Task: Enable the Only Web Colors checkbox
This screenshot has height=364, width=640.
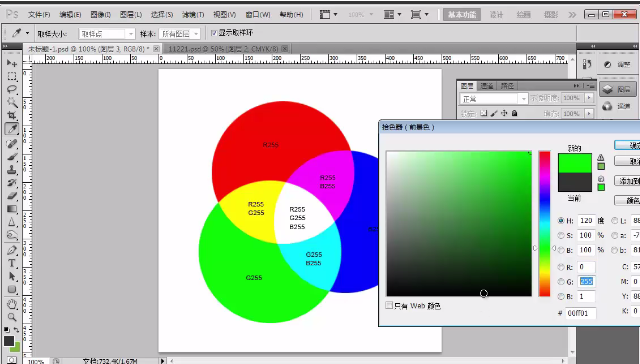Action: (389, 305)
